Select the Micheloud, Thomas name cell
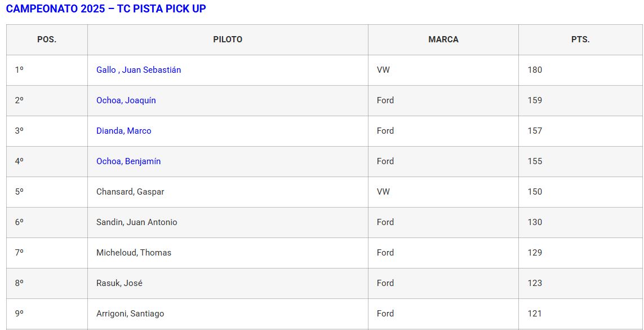Image resolution: width=644 pixels, height=330 pixels. point(134,253)
